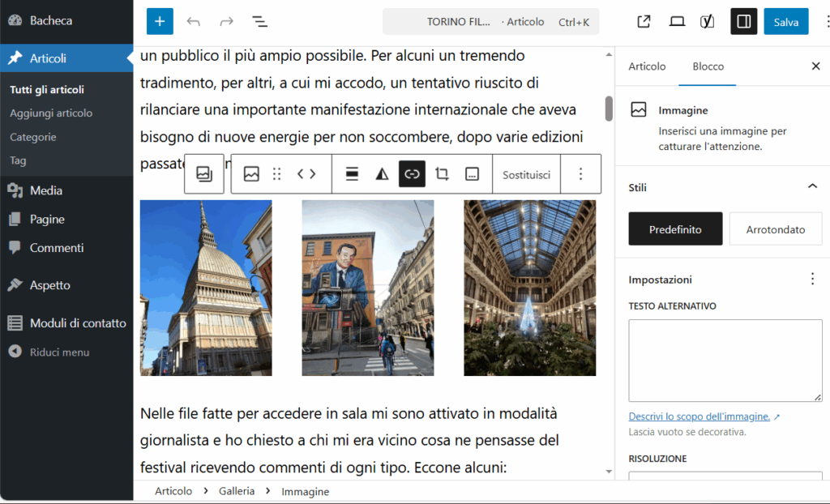
Task: Open Impostazioni three-dot options menu
Action: coord(812,280)
